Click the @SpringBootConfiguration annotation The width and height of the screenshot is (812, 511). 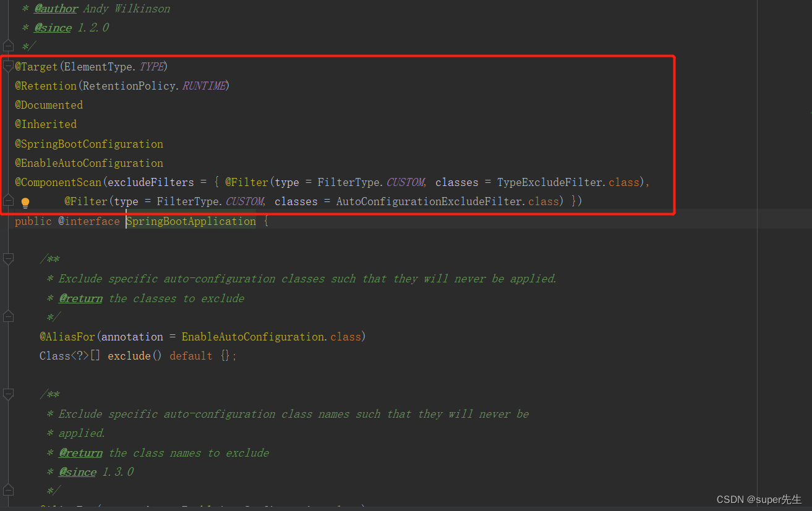tap(89, 144)
